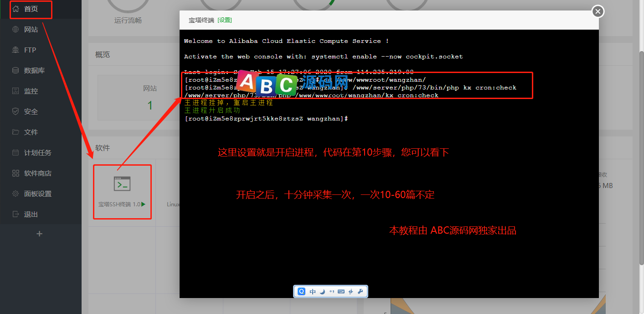644x314 pixels.
Task: Click the 'Activate the web console' terminal line
Action: coord(324,57)
